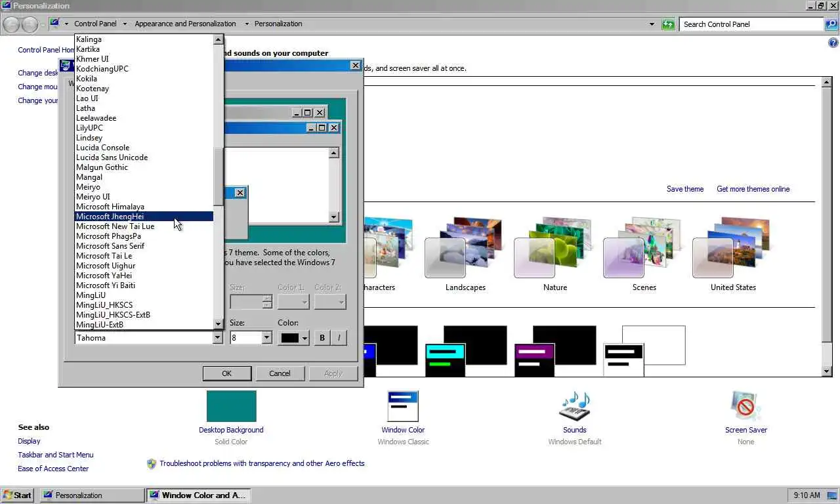
Task: Click the Start button
Action: point(18,495)
